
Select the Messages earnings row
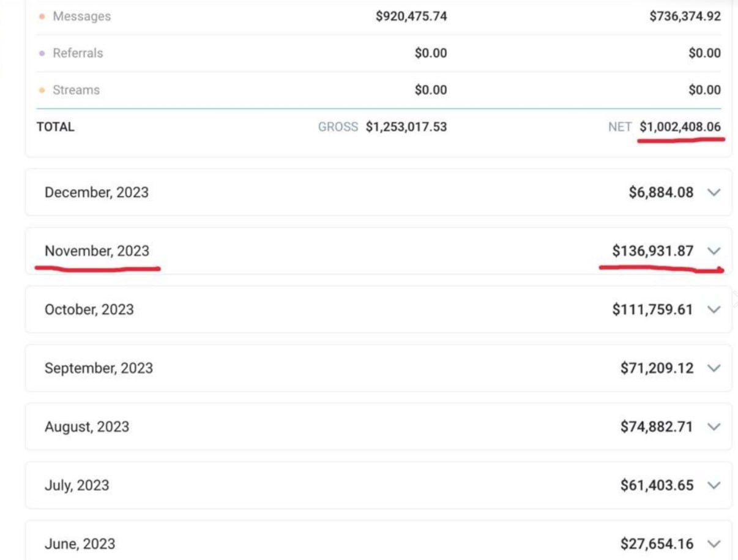click(81, 17)
